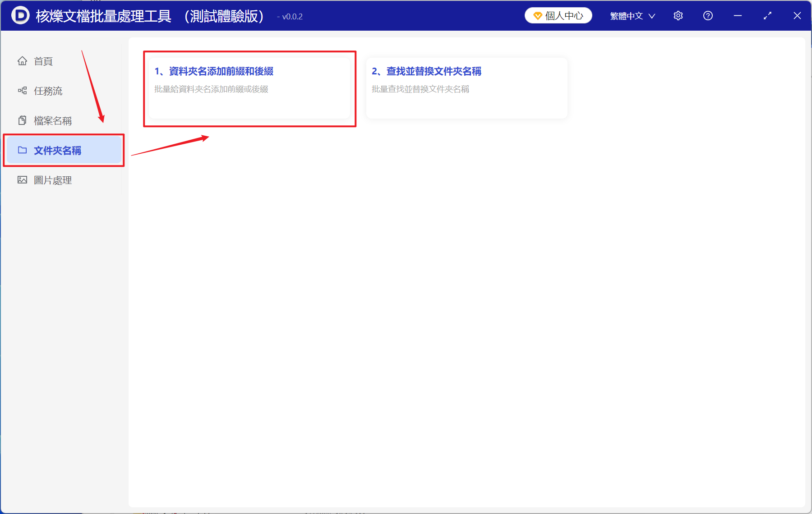Viewport: 812px width, 514px height.
Task: Click description 批量查找並替換文件夾名稱
Action: point(420,89)
